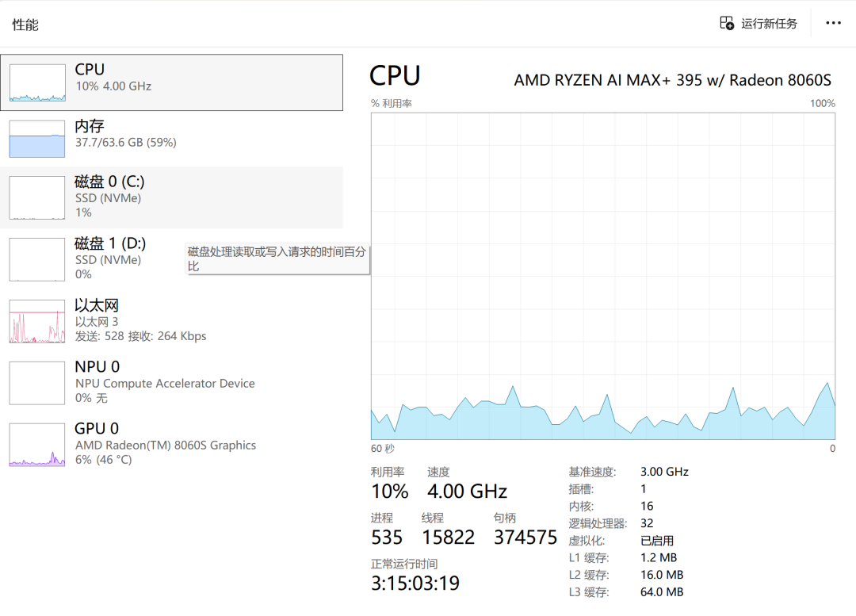Select the GPU 0 mini graph thumbnail

[x=37, y=445]
